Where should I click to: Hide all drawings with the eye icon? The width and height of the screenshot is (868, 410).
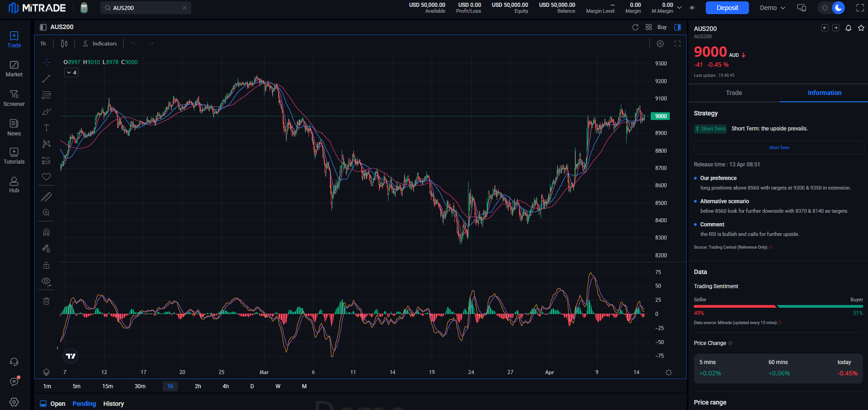coord(46,281)
